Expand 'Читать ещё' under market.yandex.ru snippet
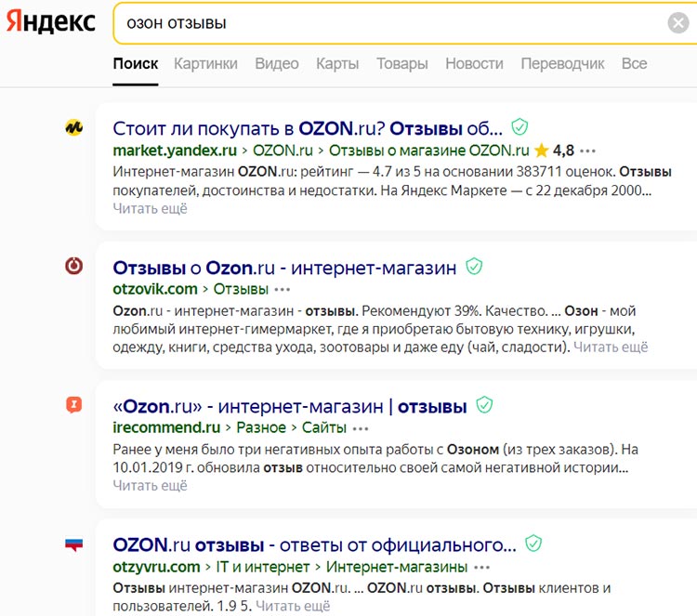This screenshot has height=616, width=697. point(150,209)
